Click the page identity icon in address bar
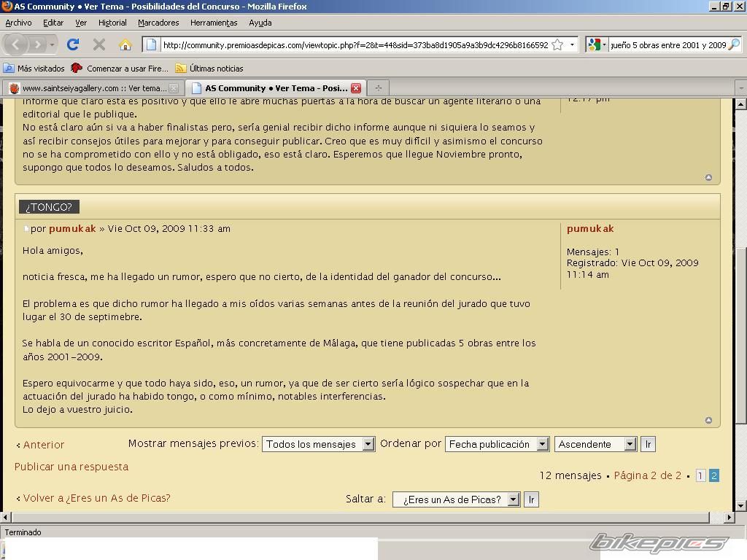Viewport: 747px width, 560px height. click(151, 44)
